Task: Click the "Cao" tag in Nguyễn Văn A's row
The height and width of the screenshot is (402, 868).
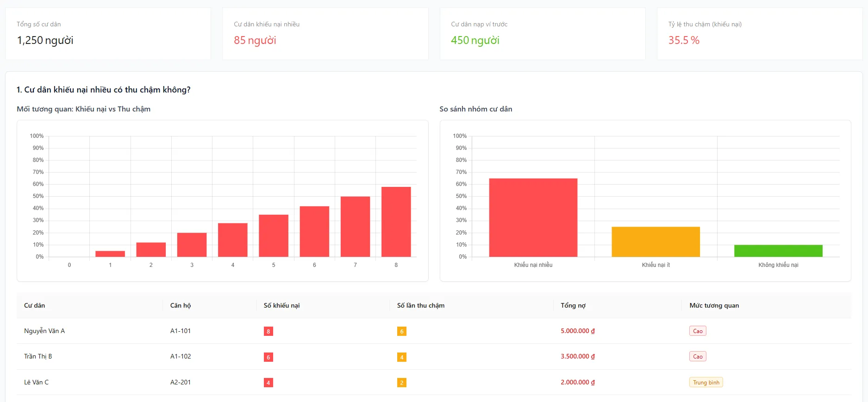Action: [x=698, y=331]
